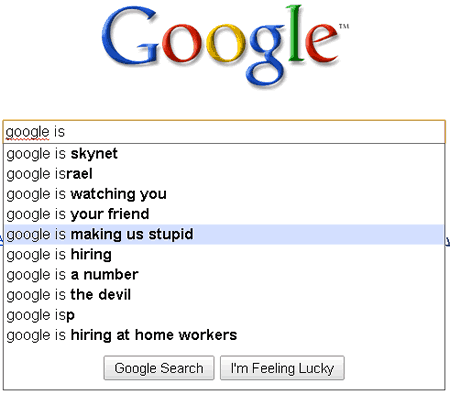Click the partially hidden link at left edge

1,238
